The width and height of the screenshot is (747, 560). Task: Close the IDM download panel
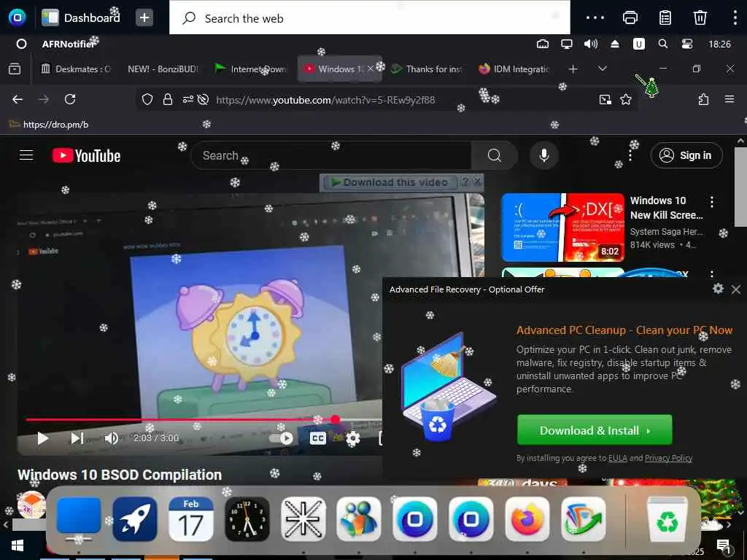(477, 182)
